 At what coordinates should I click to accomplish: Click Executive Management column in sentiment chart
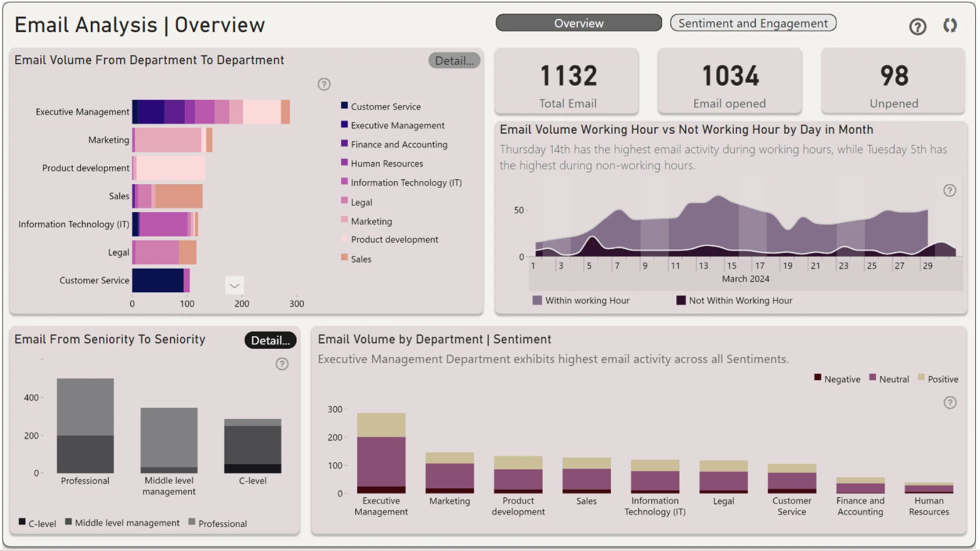point(381,453)
